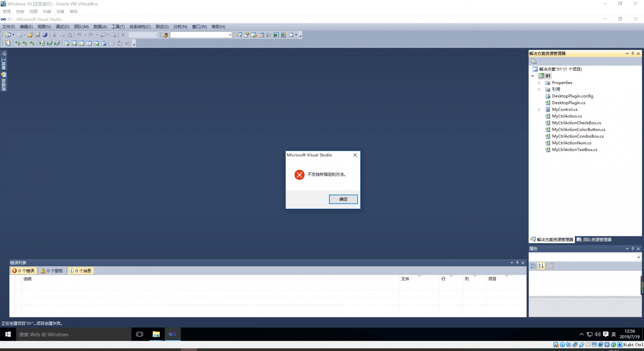Click the Redo arrow icon

(x=91, y=35)
